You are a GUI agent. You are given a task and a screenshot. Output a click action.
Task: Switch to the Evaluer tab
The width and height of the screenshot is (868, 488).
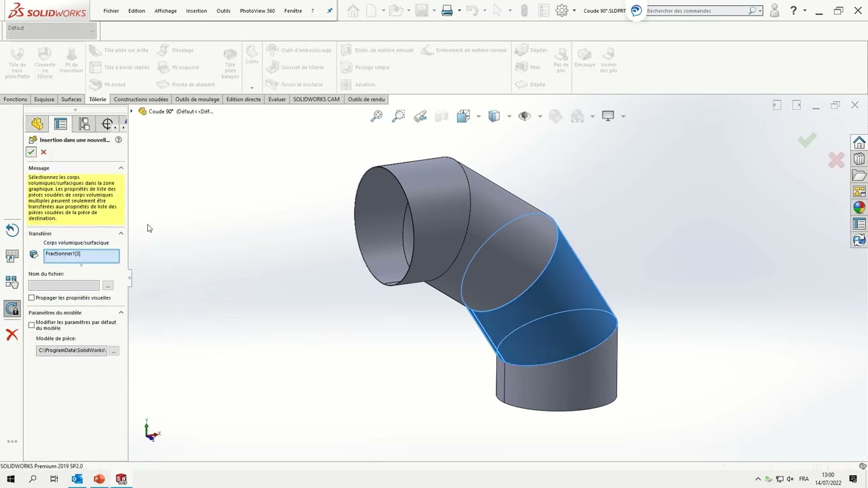pyautogui.click(x=277, y=99)
